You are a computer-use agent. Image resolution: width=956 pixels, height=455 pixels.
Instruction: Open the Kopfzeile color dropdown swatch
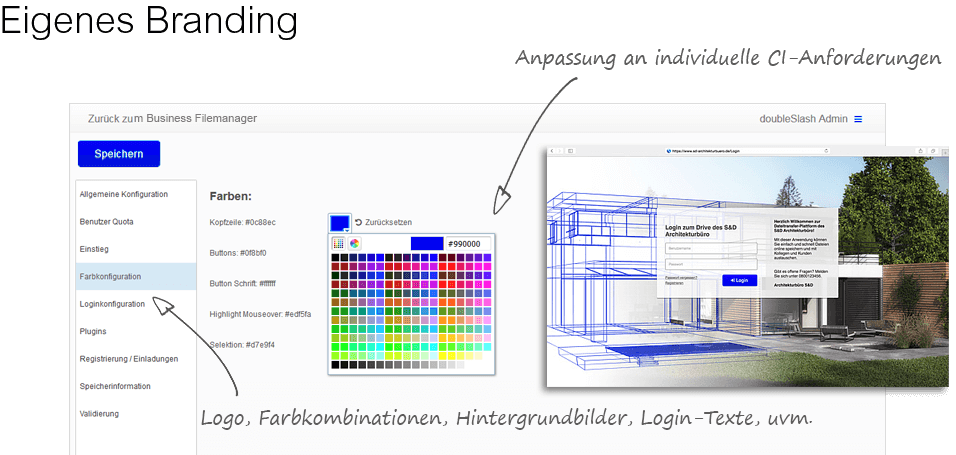340,223
